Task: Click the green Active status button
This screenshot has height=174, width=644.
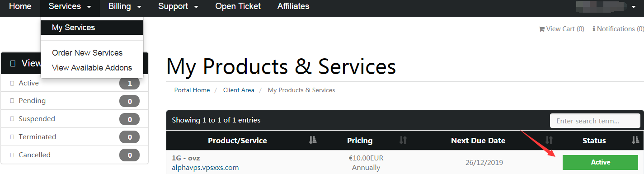Action: point(600,162)
